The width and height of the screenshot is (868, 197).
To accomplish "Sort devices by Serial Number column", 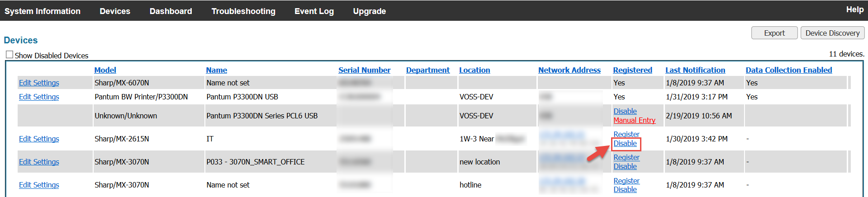I will pyautogui.click(x=364, y=70).
